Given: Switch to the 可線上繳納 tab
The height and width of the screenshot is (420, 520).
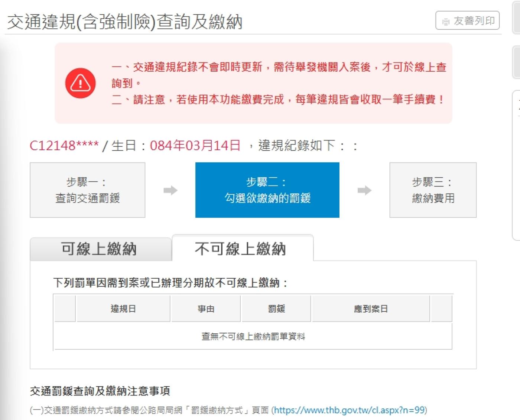Looking at the screenshot, I should tap(99, 249).
